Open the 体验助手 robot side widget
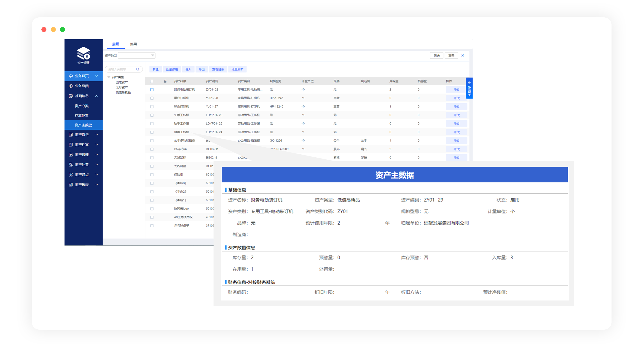The image size is (644, 347). coord(469,88)
